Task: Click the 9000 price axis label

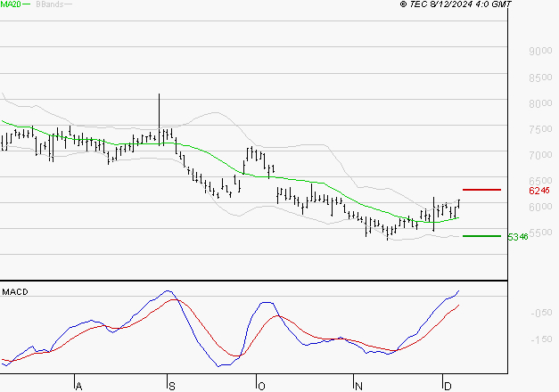Action: (x=540, y=51)
